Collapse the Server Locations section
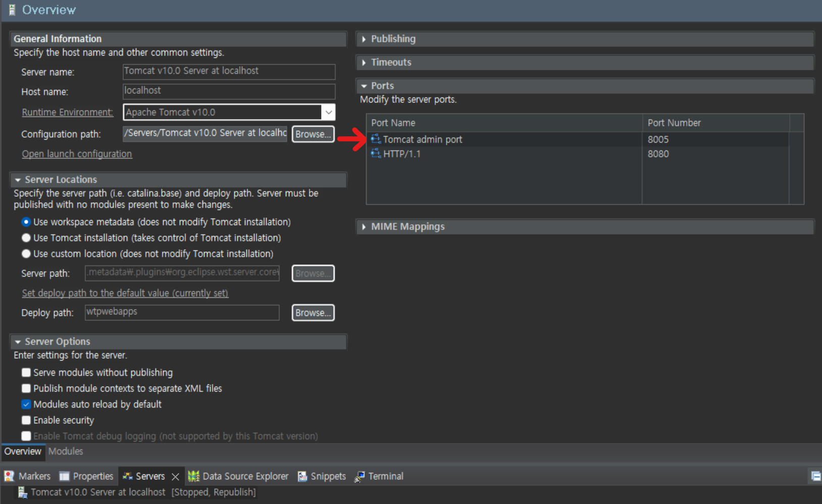Screen dimensions: 822x504 tap(18, 180)
